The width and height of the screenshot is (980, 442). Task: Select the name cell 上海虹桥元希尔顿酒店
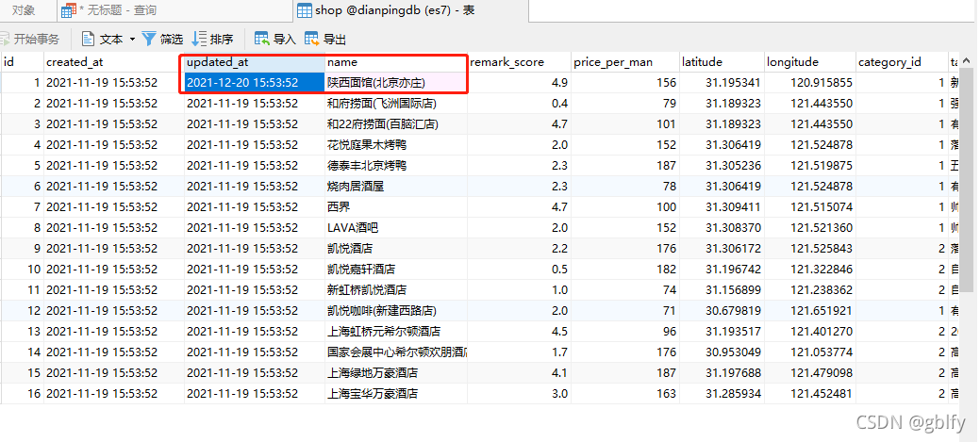[x=395, y=331]
